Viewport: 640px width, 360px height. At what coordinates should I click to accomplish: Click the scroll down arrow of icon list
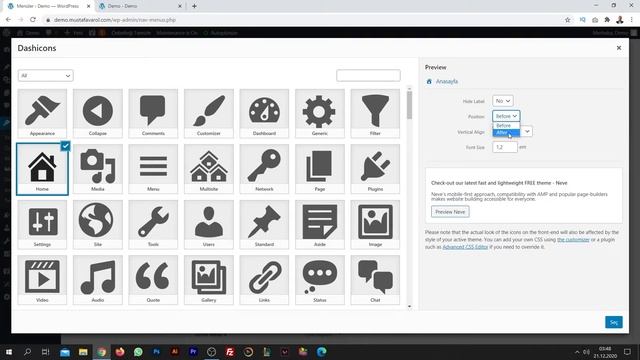point(409,306)
